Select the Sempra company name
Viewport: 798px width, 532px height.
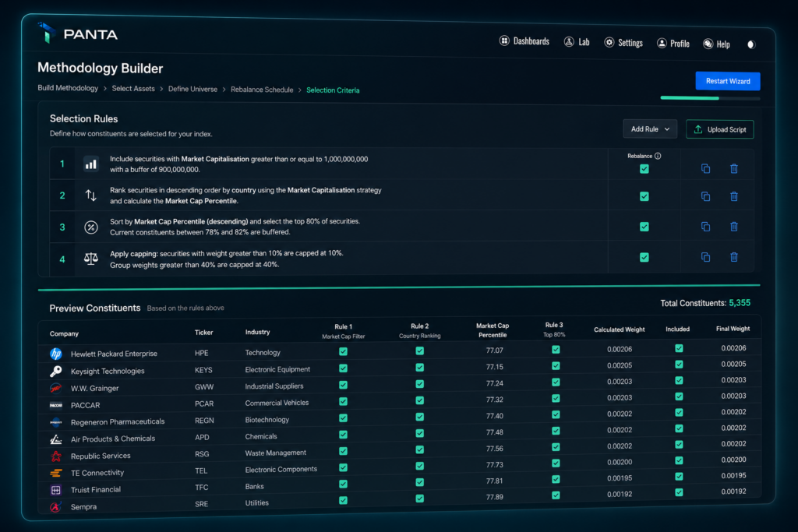[83, 507]
